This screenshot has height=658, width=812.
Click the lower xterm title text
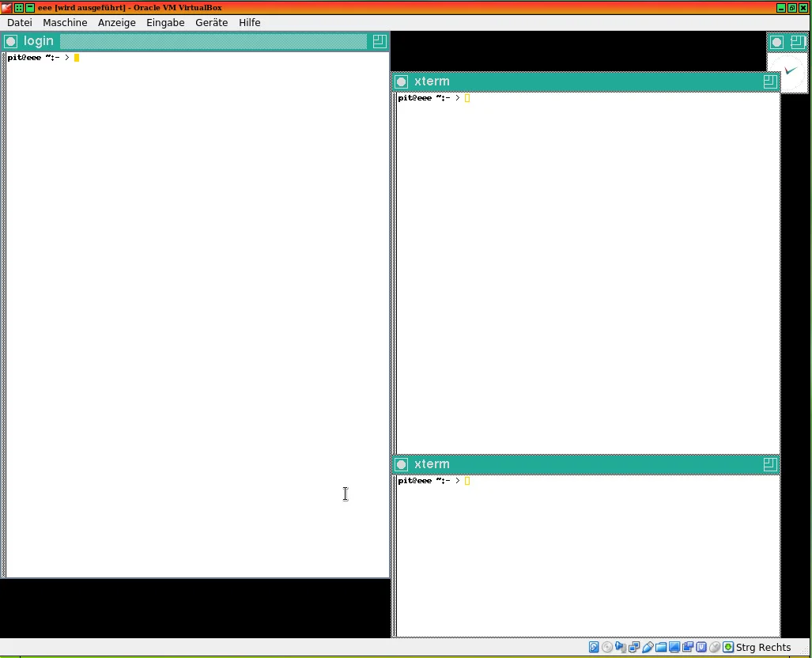[x=432, y=464]
